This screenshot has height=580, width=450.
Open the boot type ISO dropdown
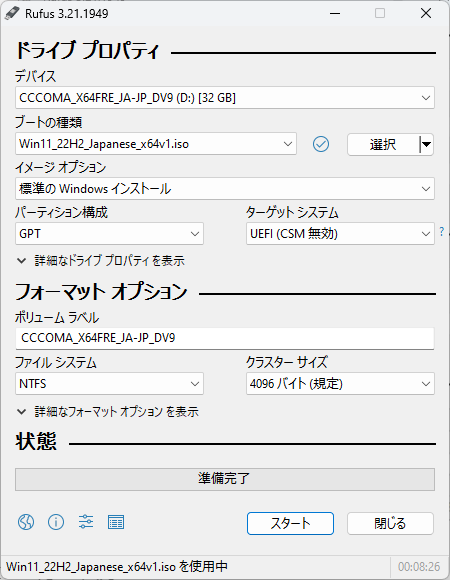click(x=156, y=144)
